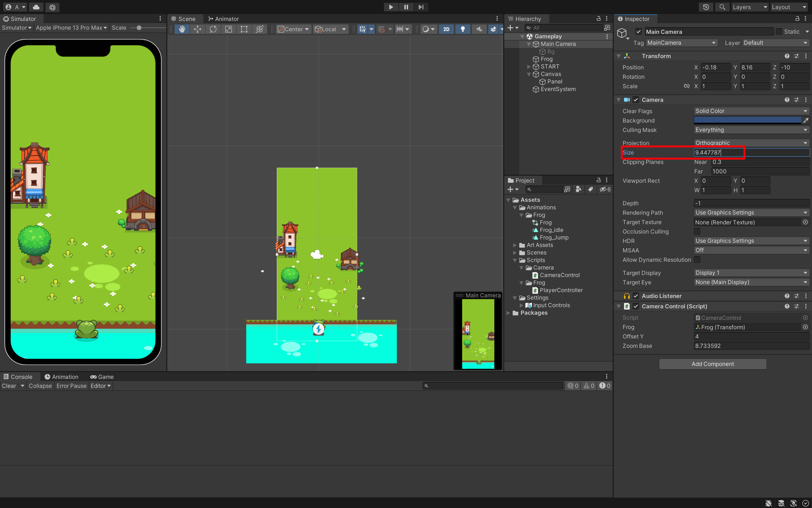Disable Camera Control script checkbox
This screenshot has width=812, height=508.
click(636, 306)
